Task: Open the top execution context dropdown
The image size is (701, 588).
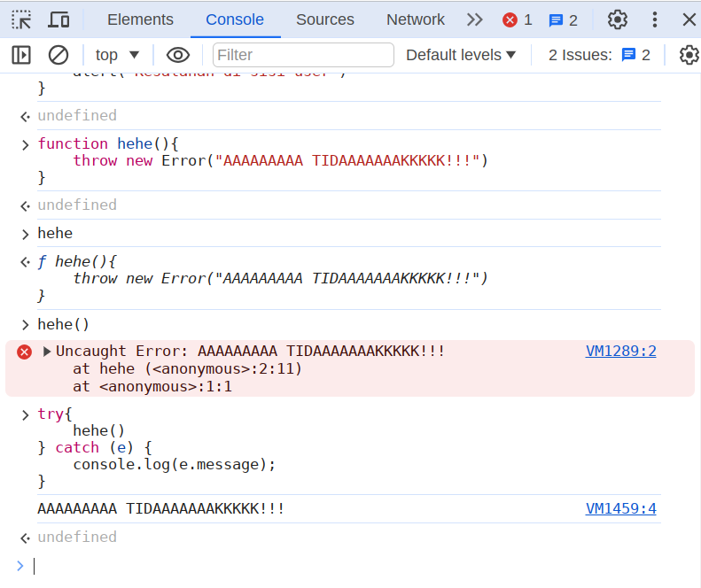Action: click(x=117, y=55)
